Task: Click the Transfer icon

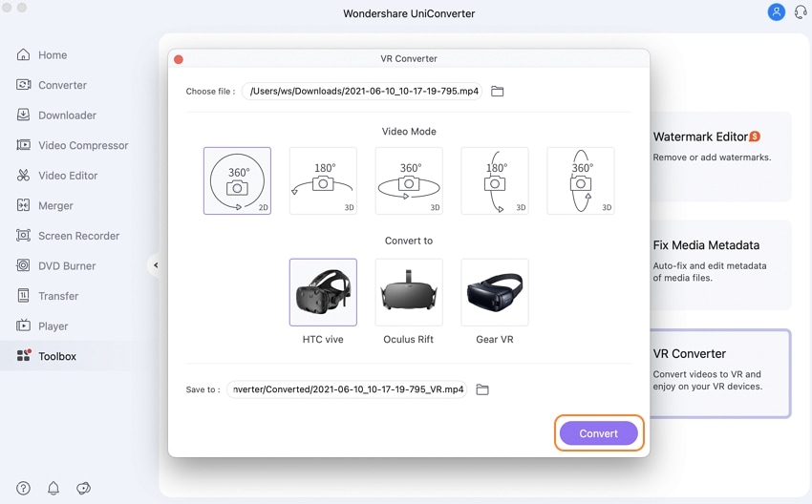Action: (x=23, y=296)
